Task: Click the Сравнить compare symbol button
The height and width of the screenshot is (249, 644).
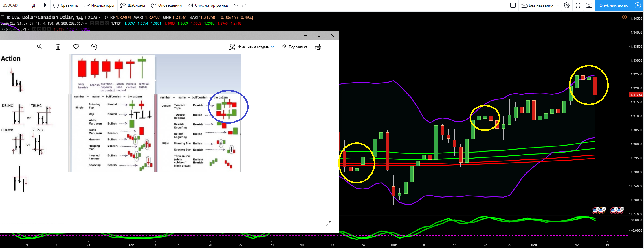Action: (x=66, y=5)
